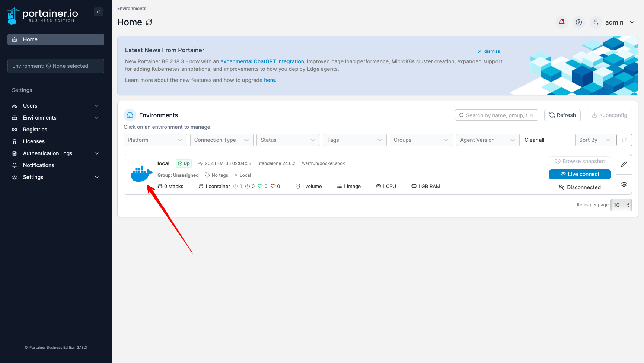Open the Connection Type filter dropdown
The image size is (644, 363).
click(222, 140)
